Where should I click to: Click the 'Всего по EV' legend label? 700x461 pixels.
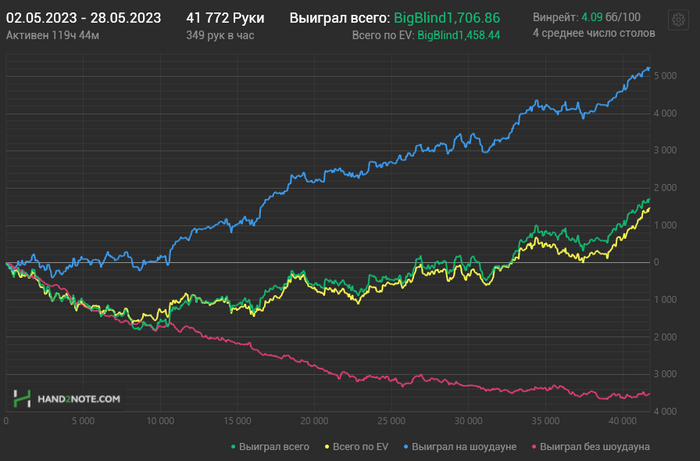pyautogui.click(x=360, y=447)
